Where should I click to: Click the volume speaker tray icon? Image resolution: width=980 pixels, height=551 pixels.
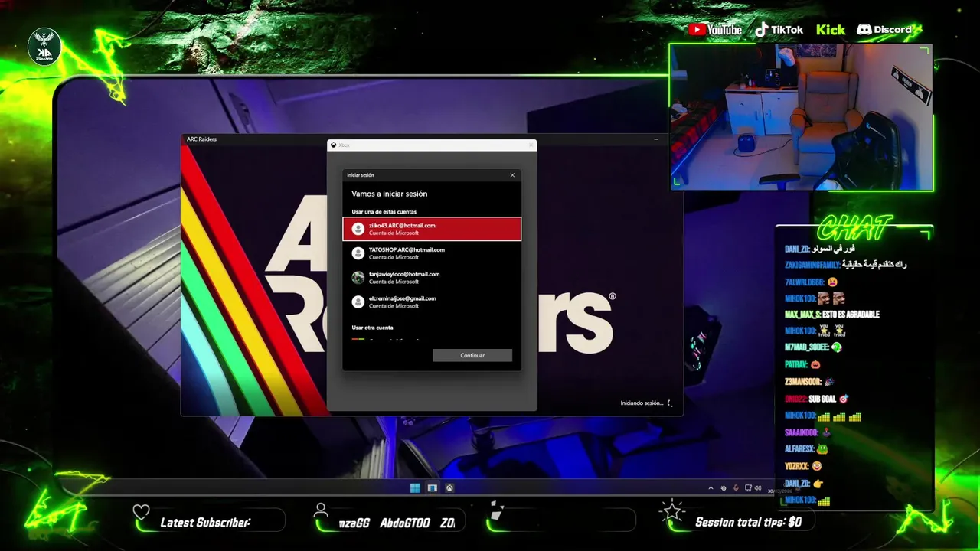tap(758, 488)
